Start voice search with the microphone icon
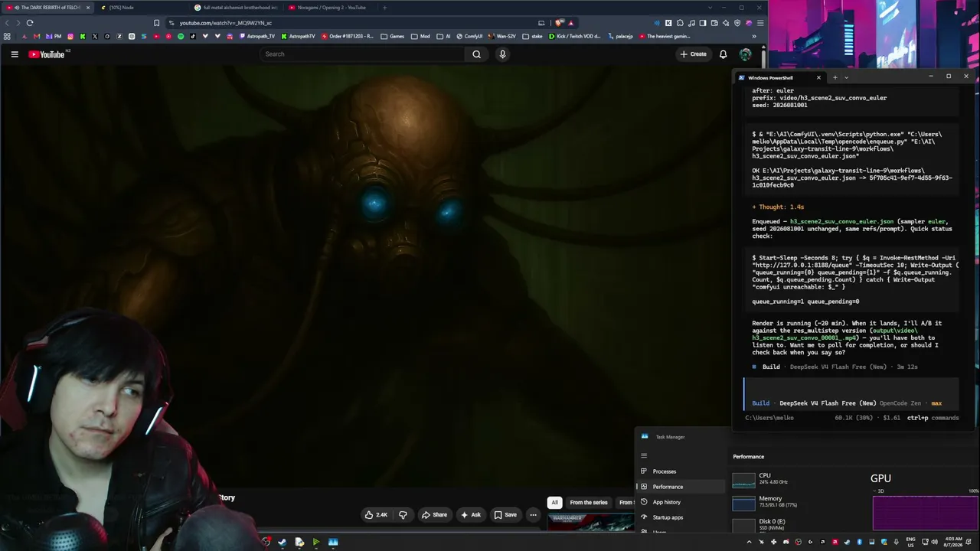Viewport: 980px width, 551px height. (502, 54)
